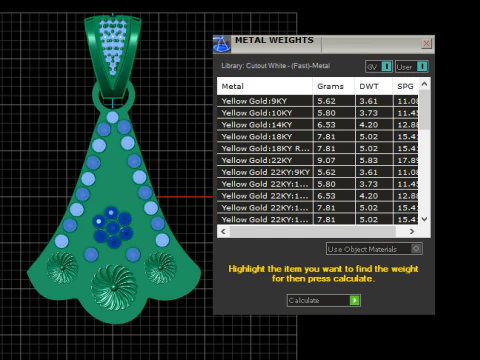
Task: Sort by the Metal column header
Action: [x=265, y=86]
